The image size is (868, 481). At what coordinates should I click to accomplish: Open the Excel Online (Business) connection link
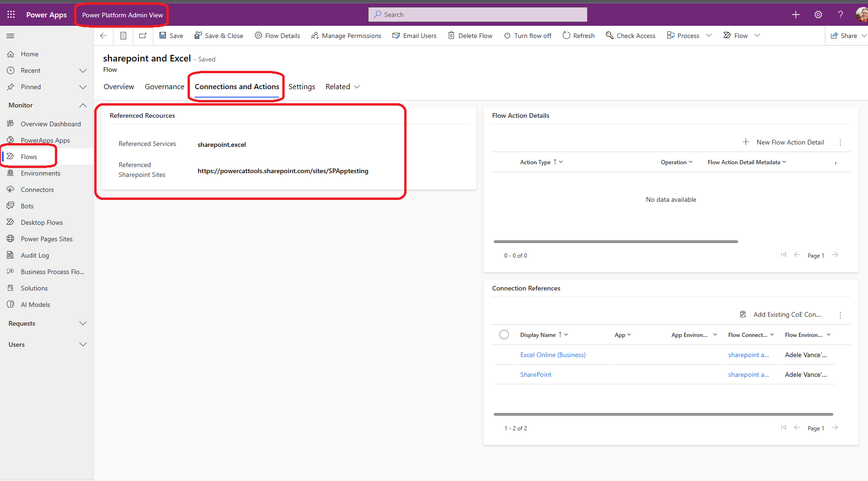tap(552, 355)
